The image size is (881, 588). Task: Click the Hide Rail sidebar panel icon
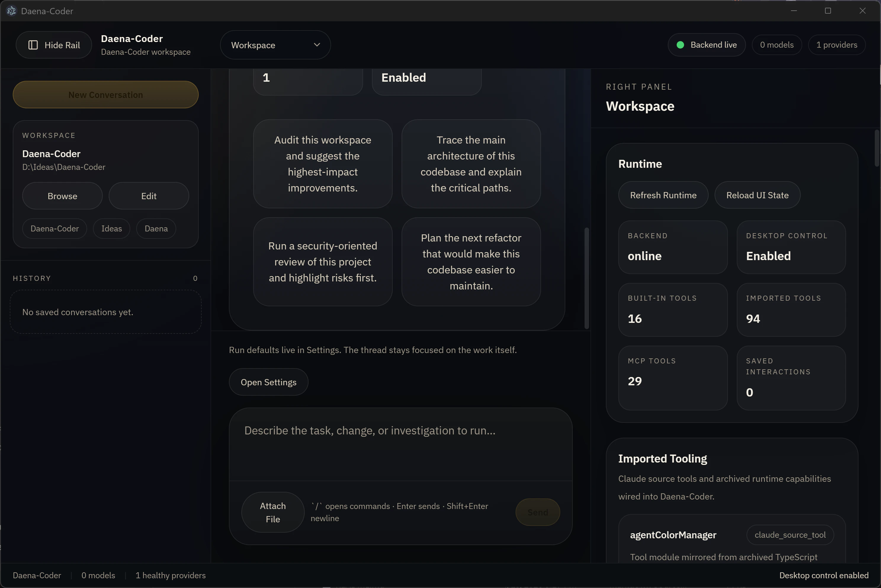(x=33, y=45)
